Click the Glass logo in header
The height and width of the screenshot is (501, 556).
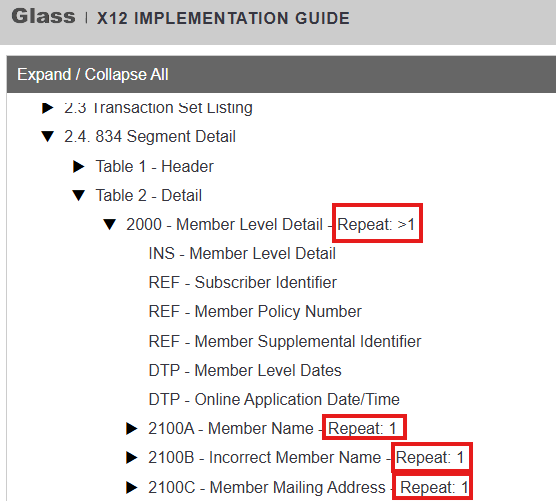pos(43,17)
